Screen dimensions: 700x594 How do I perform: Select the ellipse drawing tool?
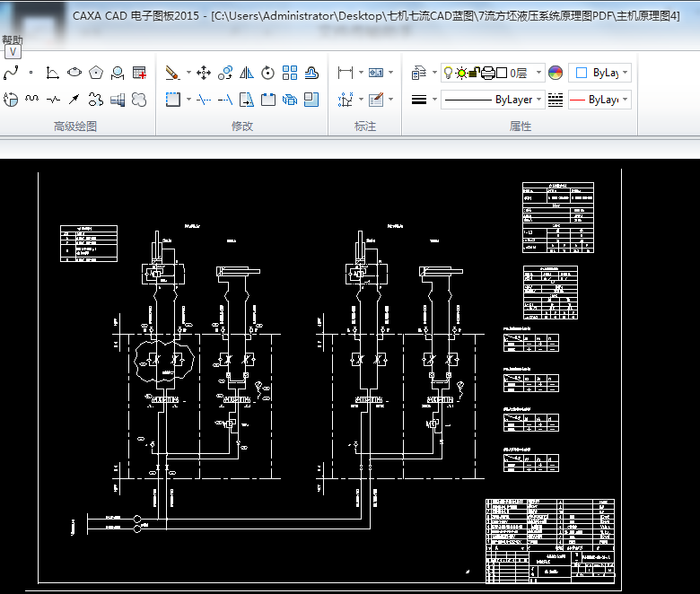click(74, 73)
